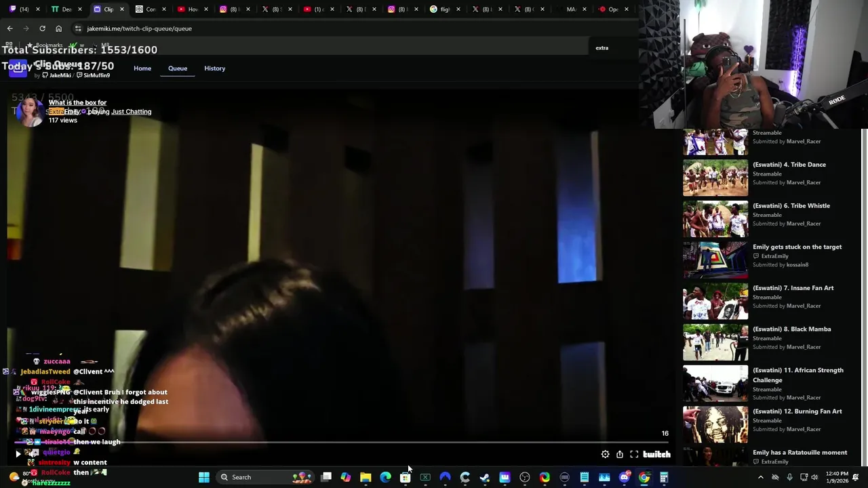
Task: Open the Windows Start menu
Action: click(x=203, y=477)
